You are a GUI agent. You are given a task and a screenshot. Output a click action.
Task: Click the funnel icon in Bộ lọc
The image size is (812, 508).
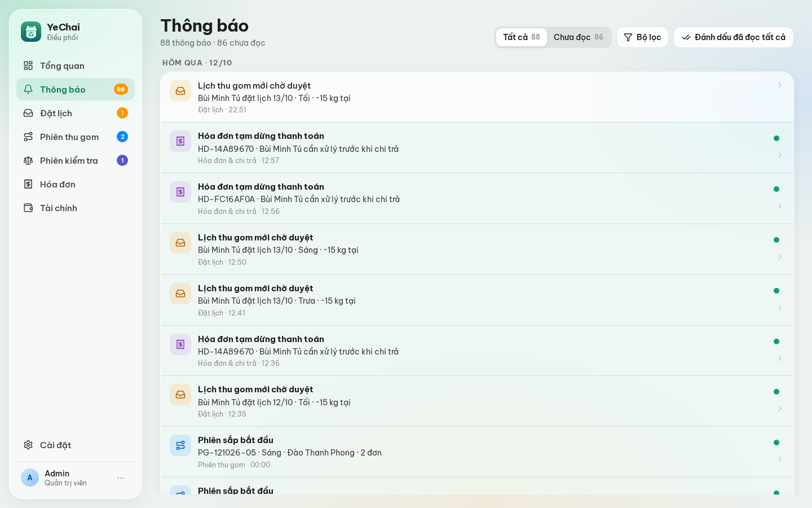628,37
